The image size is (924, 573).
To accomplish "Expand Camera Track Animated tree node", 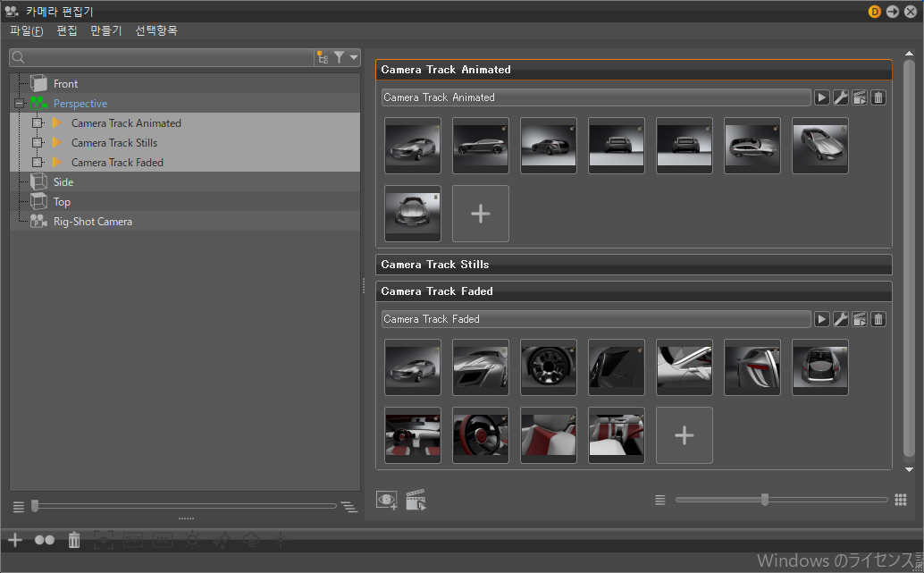I will [38, 122].
